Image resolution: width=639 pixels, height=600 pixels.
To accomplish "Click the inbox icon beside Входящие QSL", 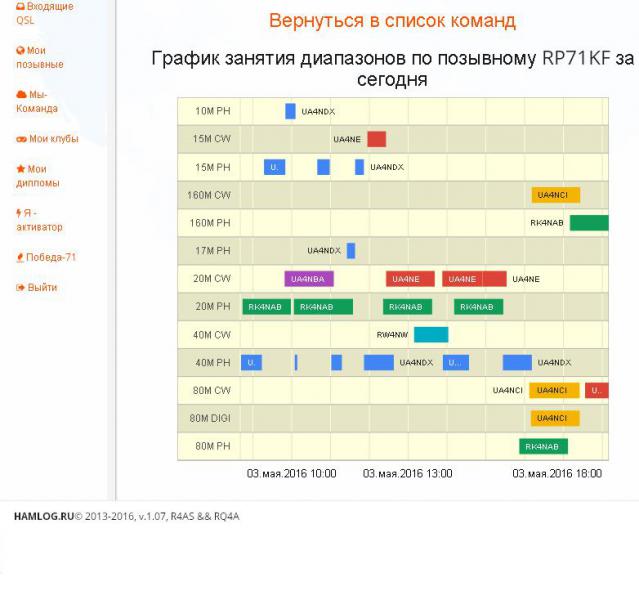I will coord(20,6).
